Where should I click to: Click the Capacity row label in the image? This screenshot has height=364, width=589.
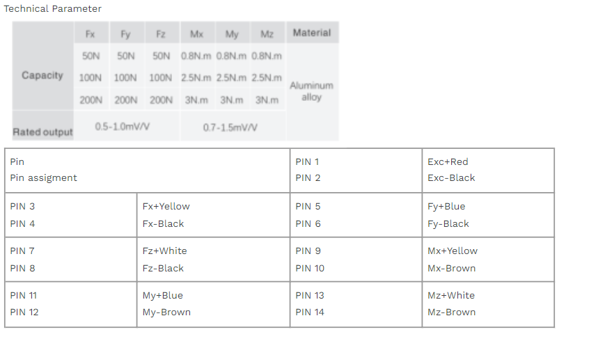click(42, 75)
